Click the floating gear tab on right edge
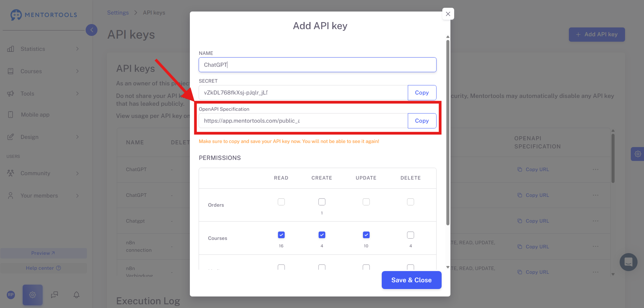This screenshot has width=644, height=308. tap(638, 154)
